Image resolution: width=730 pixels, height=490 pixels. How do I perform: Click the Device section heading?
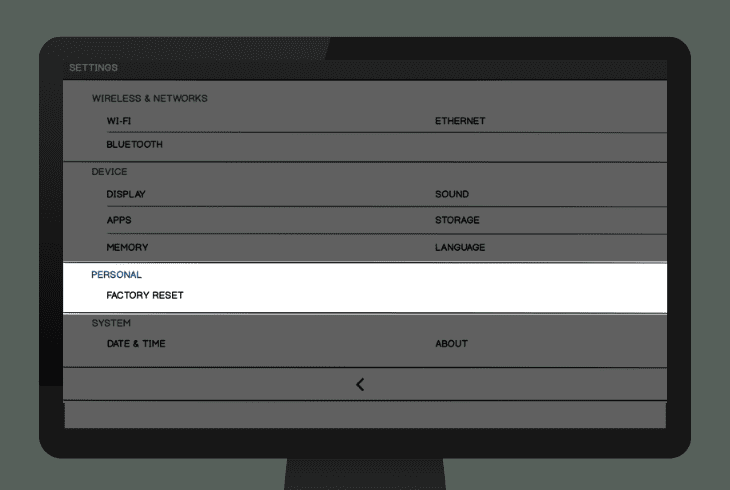[x=109, y=172]
